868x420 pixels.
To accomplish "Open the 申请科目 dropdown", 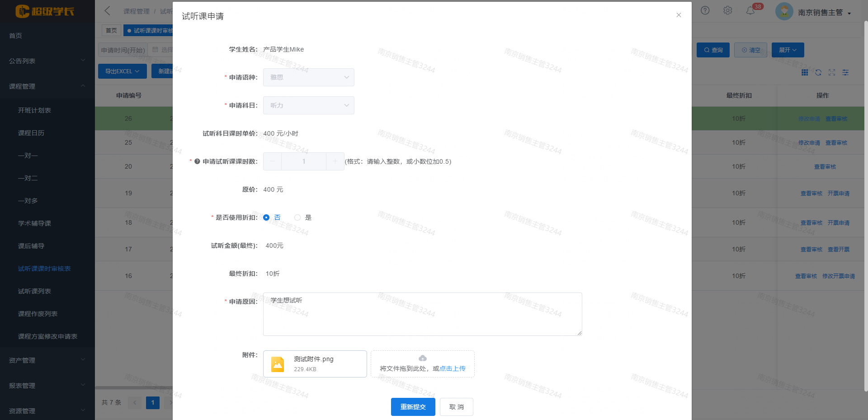I will tap(308, 105).
